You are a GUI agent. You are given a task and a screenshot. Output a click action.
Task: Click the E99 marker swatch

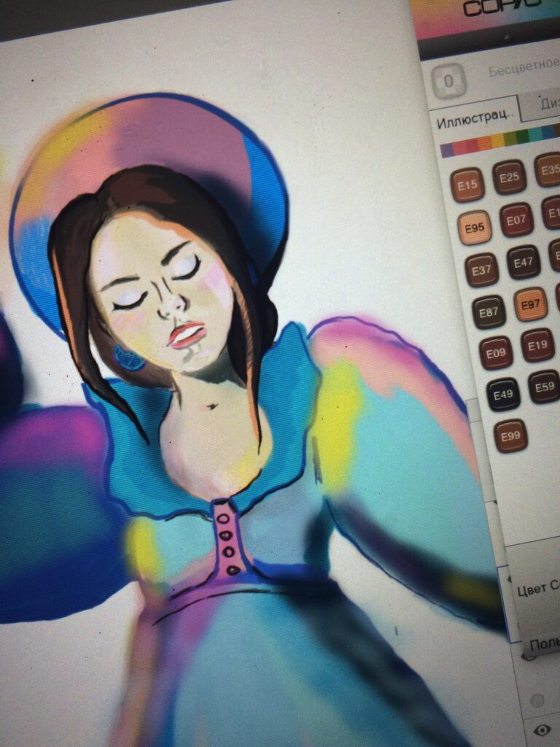(x=510, y=436)
